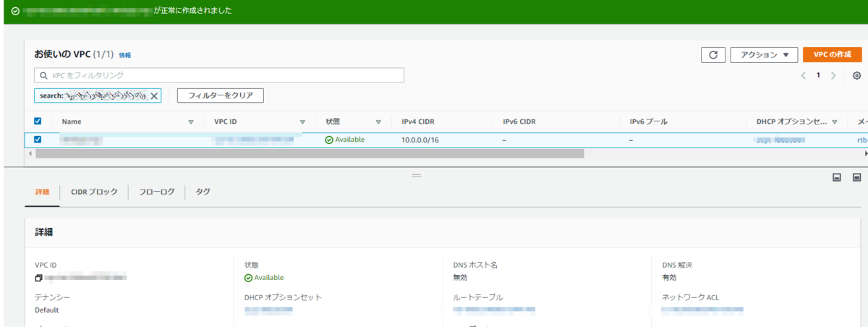The height and width of the screenshot is (327, 868).
Task: Go to next page of VPC results
Action: coord(833,75)
